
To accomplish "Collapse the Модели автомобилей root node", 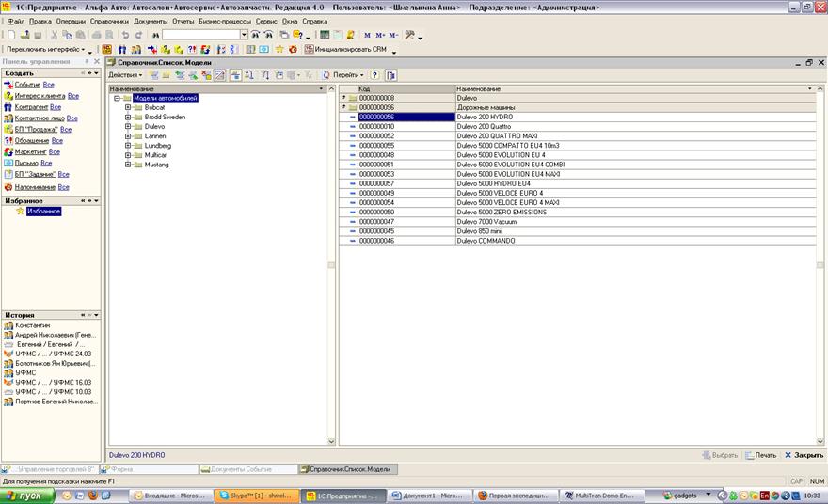I will [x=116, y=98].
